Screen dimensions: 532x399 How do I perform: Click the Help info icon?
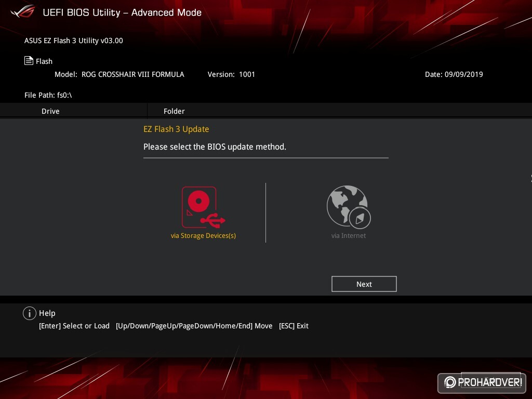(x=30, y=313)
